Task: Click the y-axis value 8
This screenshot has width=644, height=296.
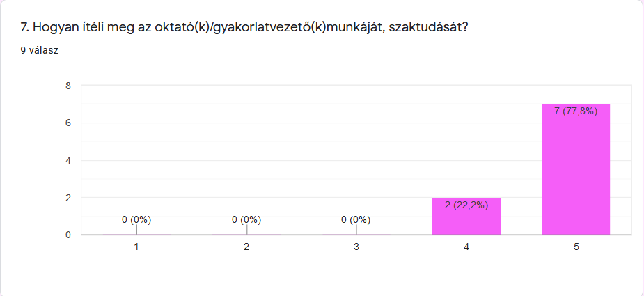Action: [x=68, y=86]
